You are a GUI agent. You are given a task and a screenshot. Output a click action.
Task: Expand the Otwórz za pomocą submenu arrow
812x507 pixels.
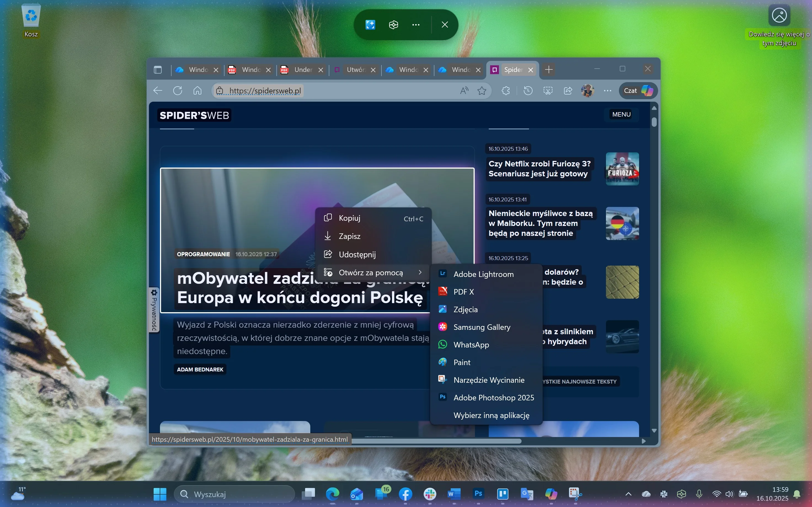point(420,273)
